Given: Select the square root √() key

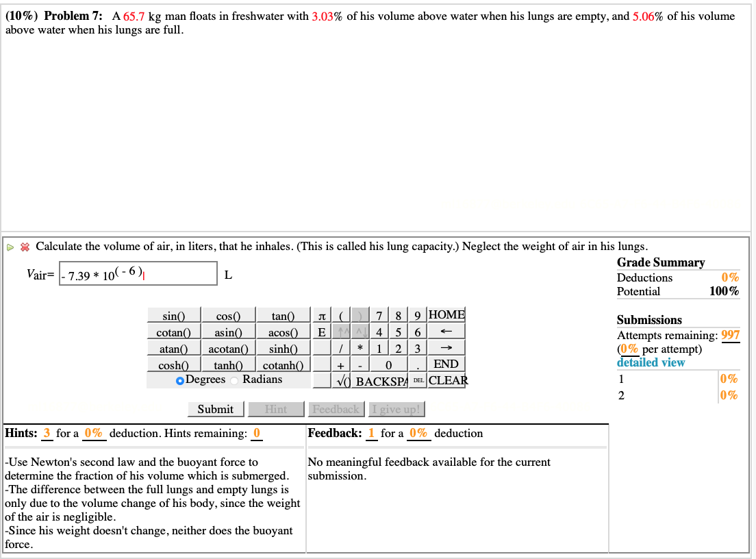Looking at the screenshot, I should 342,380.
